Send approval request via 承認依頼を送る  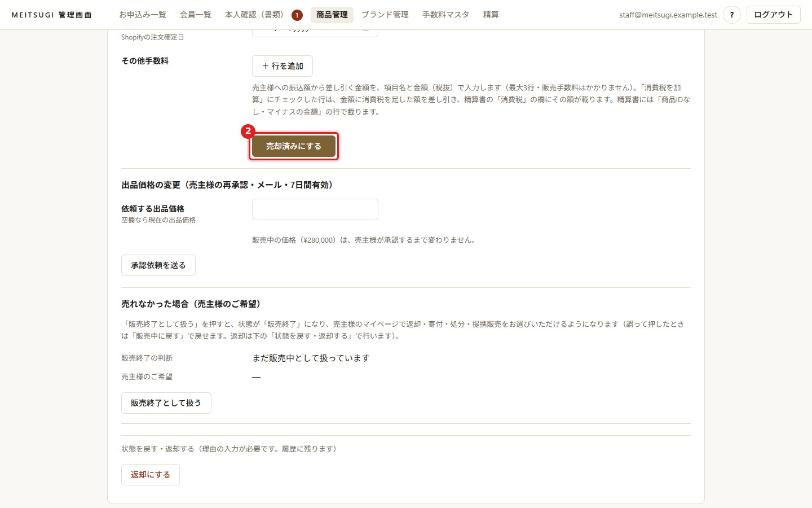pos(158,265)
